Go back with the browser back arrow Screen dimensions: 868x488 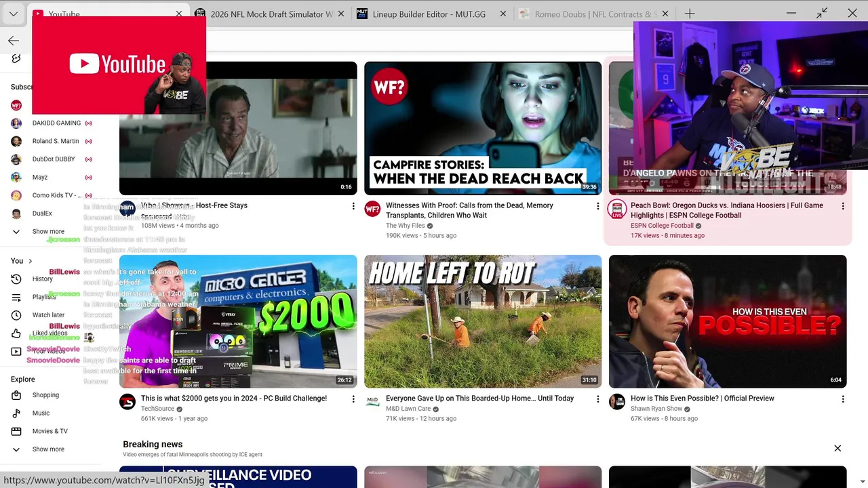tap(14, 41)
